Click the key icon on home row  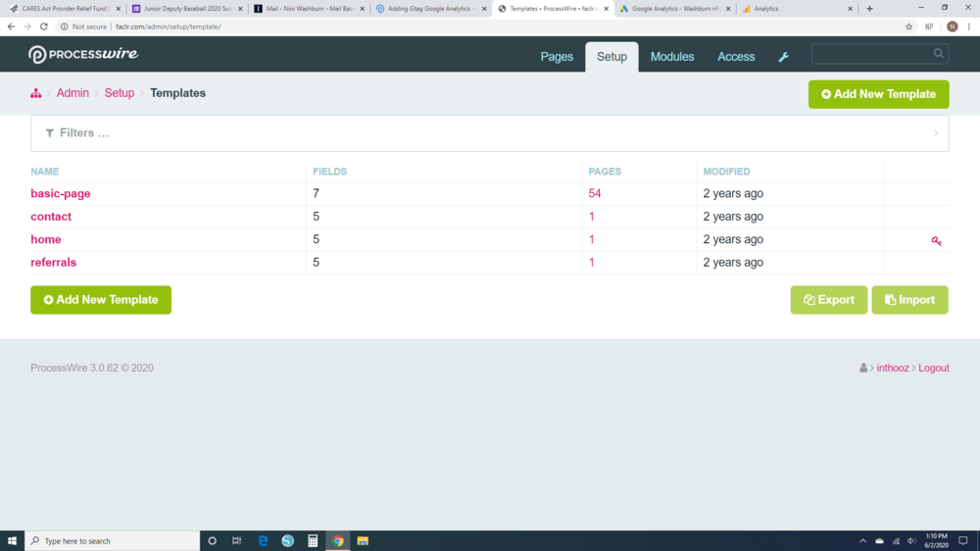coord(936,240)
